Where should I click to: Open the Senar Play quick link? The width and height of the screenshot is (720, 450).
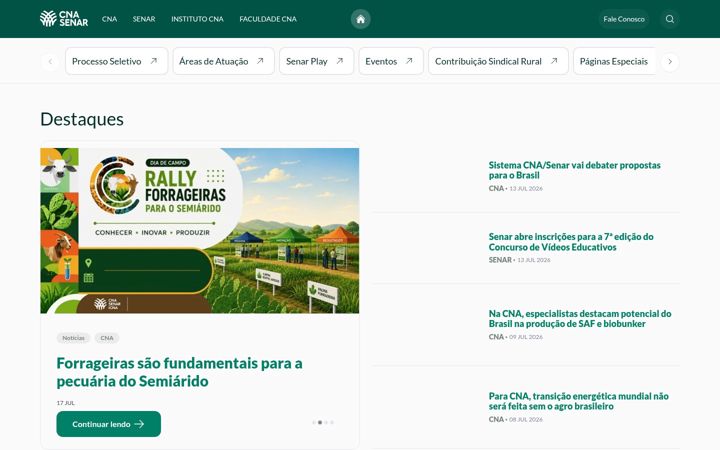tap(316, 61)
